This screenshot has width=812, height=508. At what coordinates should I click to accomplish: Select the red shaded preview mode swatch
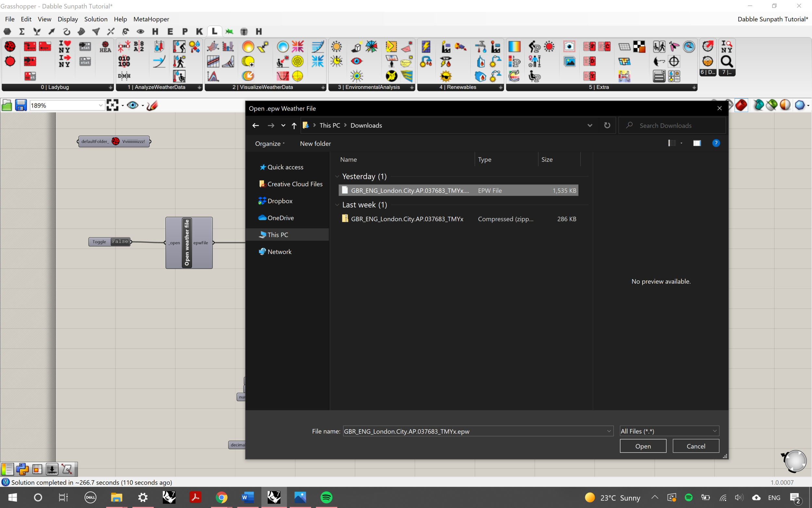741,105
